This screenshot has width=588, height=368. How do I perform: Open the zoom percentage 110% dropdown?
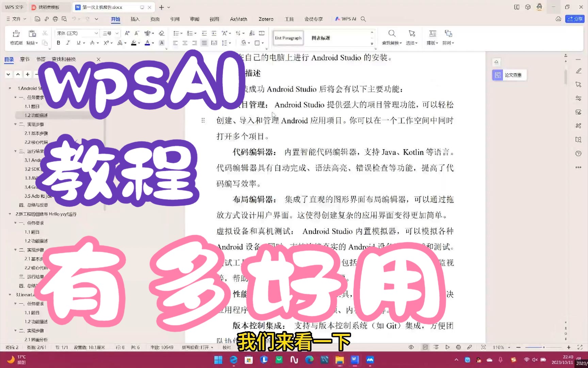[502, 347]
